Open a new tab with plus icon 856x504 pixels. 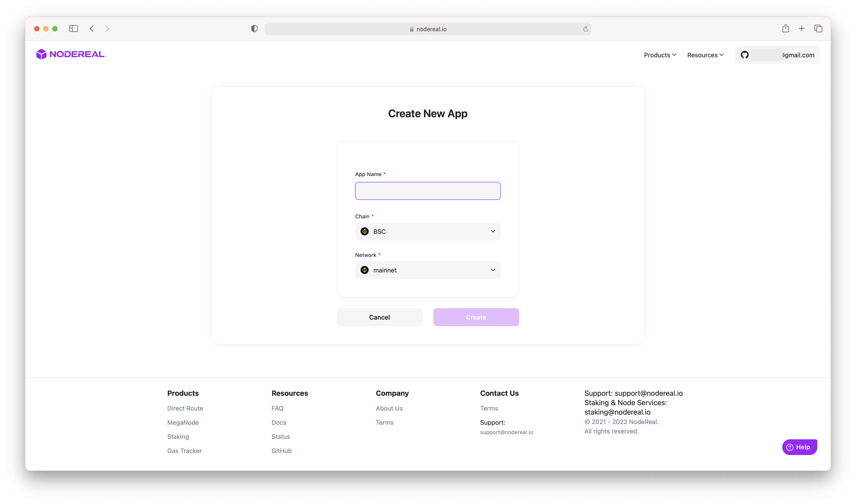[802, 29]
